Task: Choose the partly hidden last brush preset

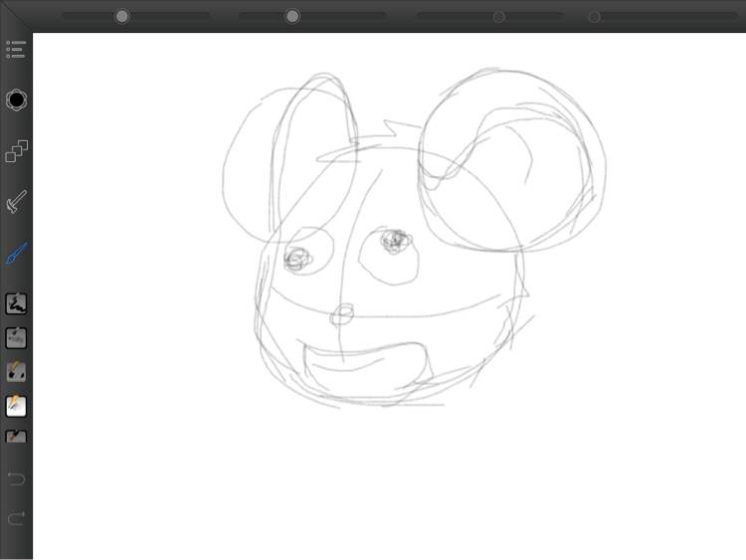Action: 16,436
